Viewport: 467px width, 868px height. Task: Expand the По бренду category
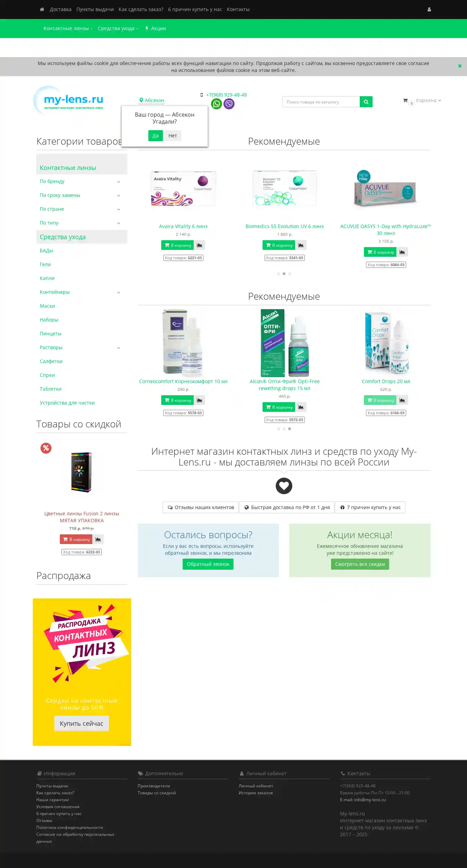point(119,182)
